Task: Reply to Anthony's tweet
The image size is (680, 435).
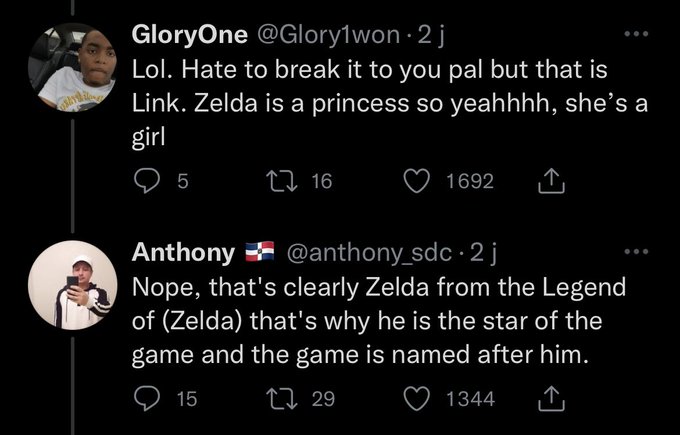Action: tap(147, 400)
